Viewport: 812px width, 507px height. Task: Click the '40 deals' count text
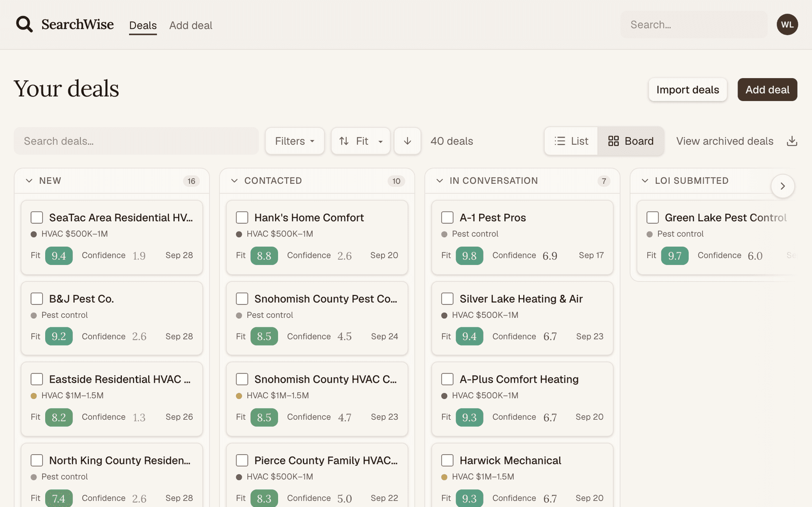[452, 141]
